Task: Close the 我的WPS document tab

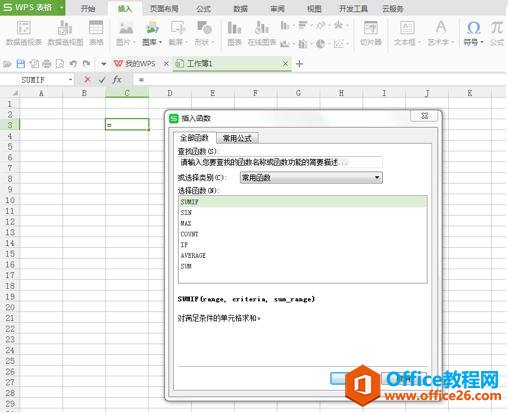Action: pos(166,63)
